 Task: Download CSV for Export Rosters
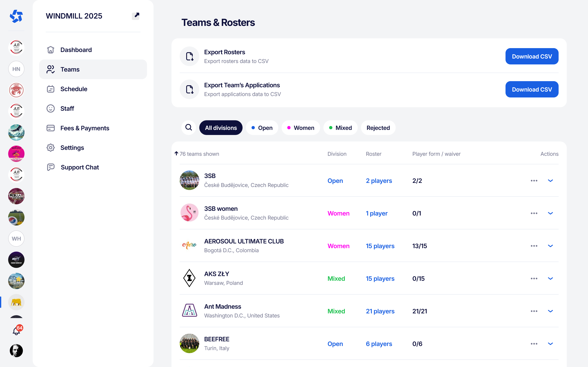click(x=532, y=56)
